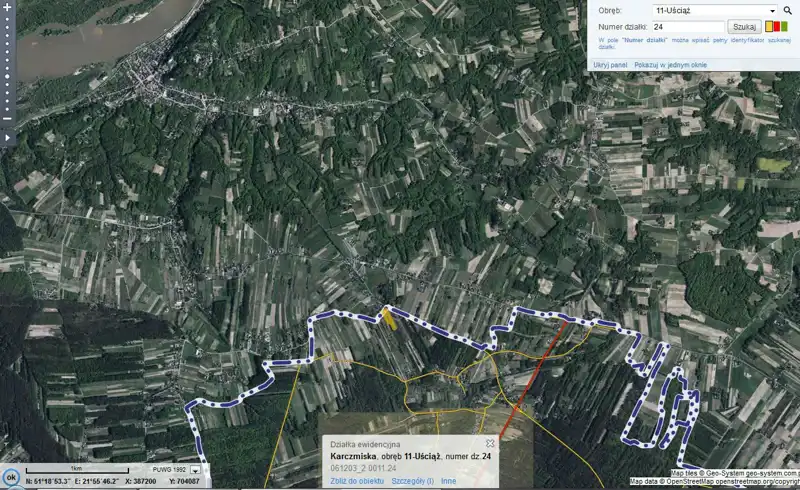Open the Inne link in popup

(x=448, y=481)
